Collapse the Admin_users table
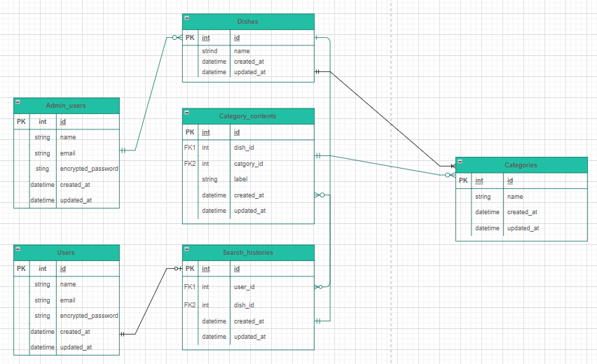This screenshot has width=597, height=364. coord(18,102)
